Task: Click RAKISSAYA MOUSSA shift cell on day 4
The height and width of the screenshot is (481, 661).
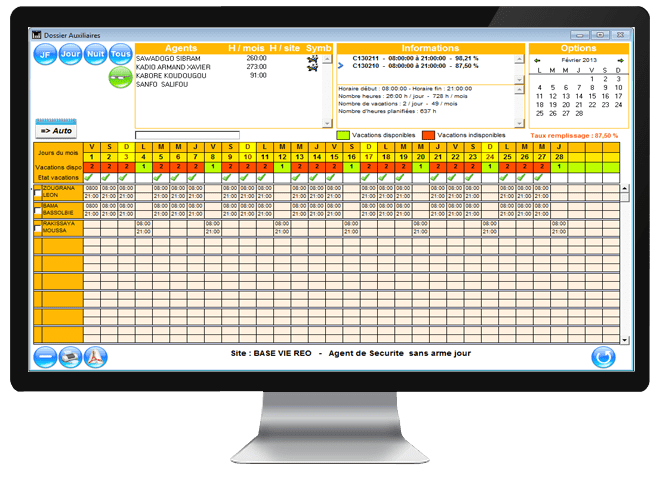Action: tap(144, 228)
